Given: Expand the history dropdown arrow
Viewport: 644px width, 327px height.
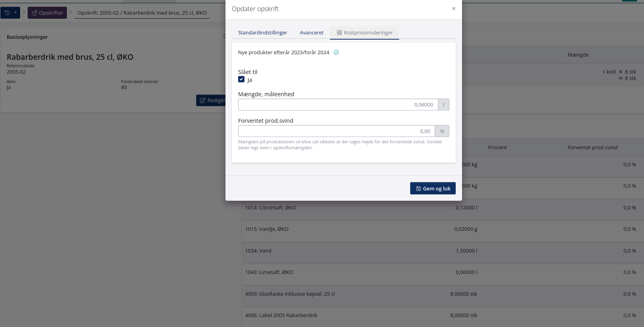Looking at the screenshot, I should [x=15, y=13].
